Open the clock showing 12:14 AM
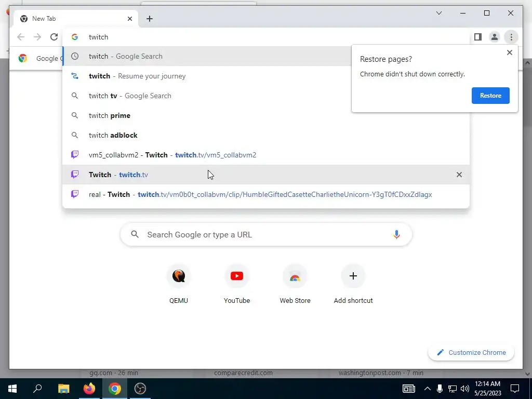Screen dimensions: 532x399 [487, 389]
